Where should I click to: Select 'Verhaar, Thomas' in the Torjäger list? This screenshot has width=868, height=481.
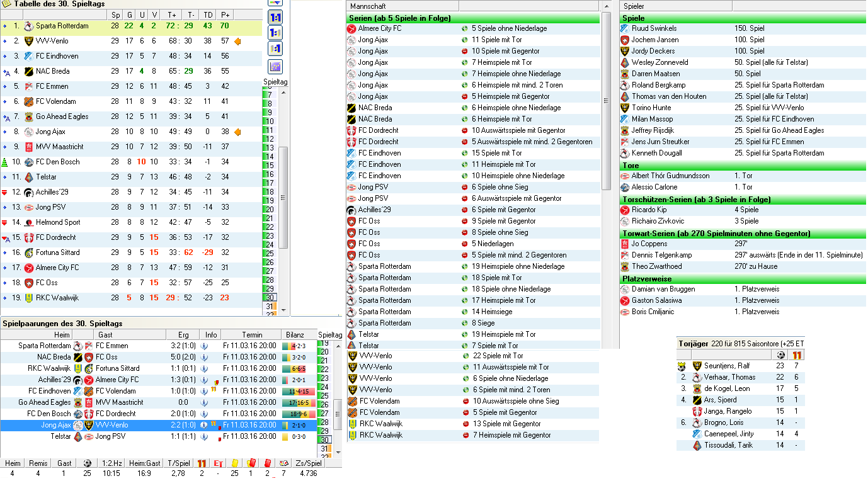[x=741, y=377]
